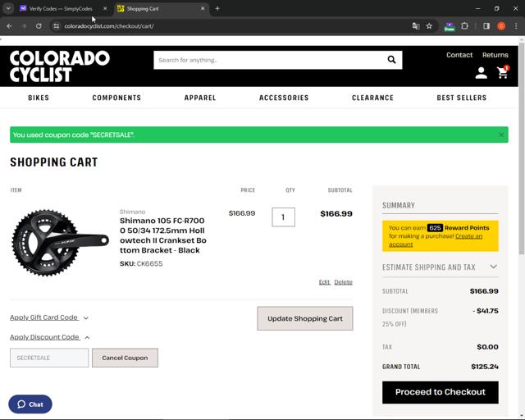Click the translate page icon
This screenshot has width=525, height=420.
point(416,26)
